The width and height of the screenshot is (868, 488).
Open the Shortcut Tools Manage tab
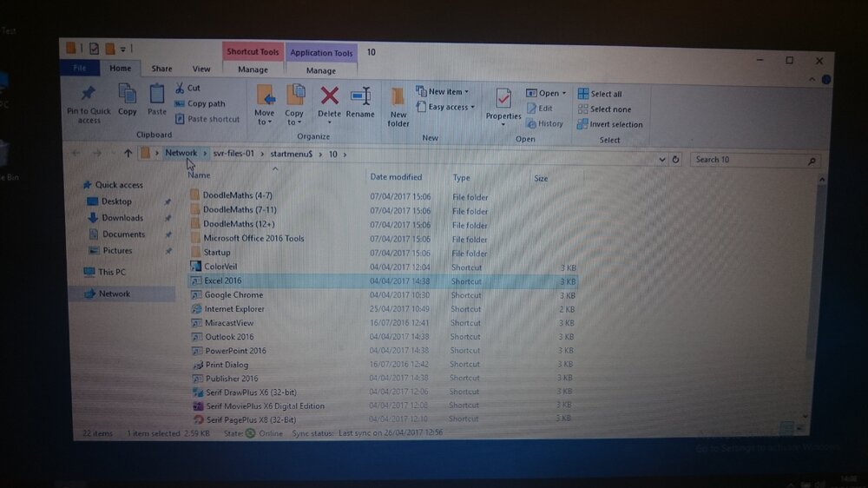(x=253, y=69)
